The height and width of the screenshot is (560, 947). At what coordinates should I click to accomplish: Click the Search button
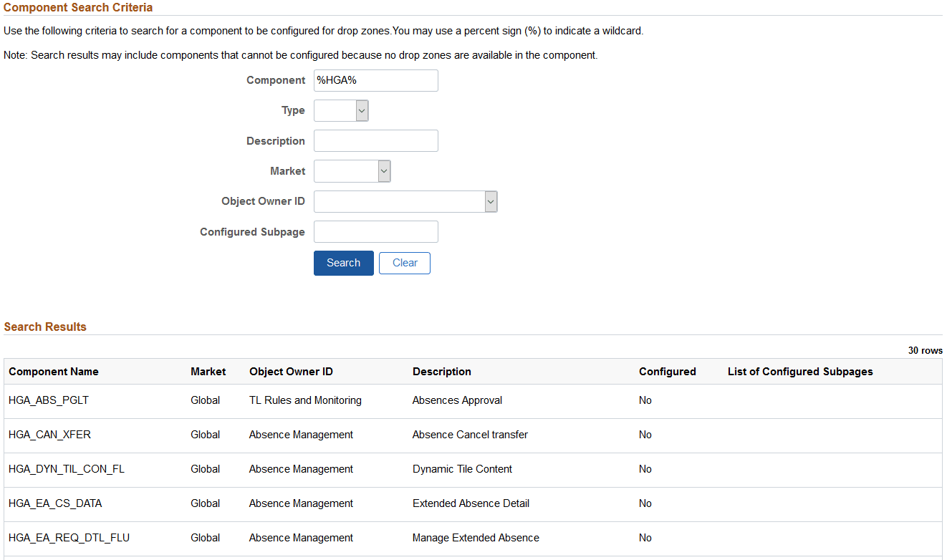(x=343, y=263)
